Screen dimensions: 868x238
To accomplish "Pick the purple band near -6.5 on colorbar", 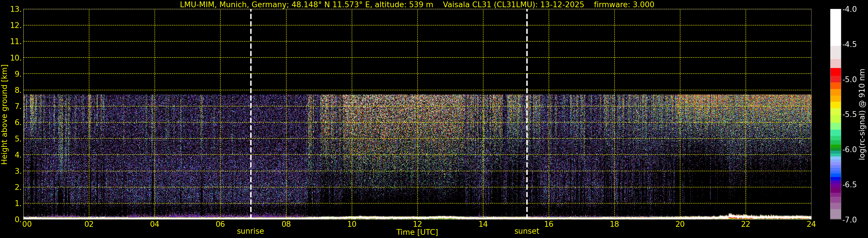I will (835, 184).
